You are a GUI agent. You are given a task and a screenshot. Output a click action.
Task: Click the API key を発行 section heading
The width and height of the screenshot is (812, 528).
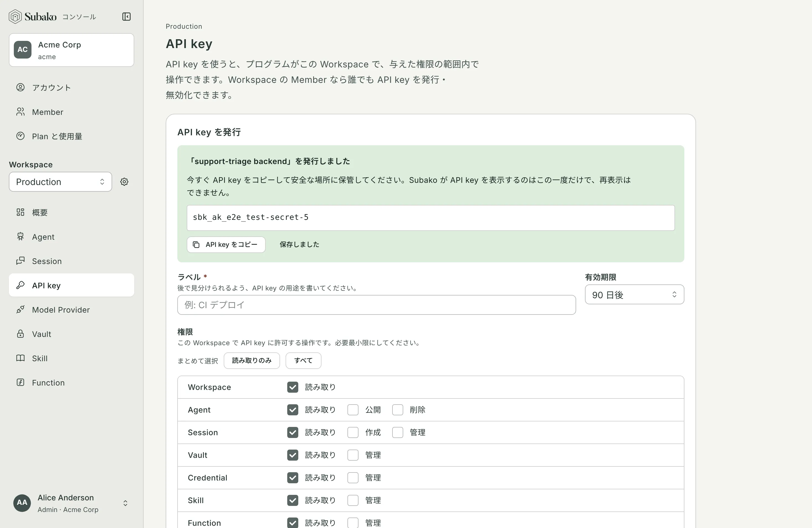click(x=209, y=132)
